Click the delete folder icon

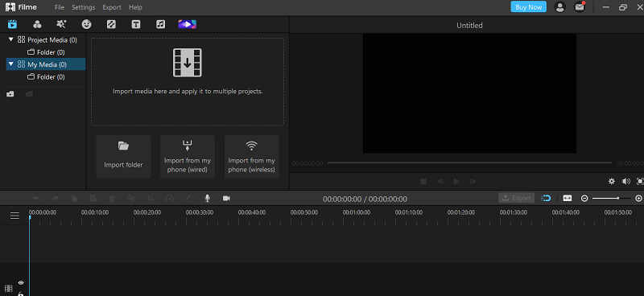[x=29, y=94]
